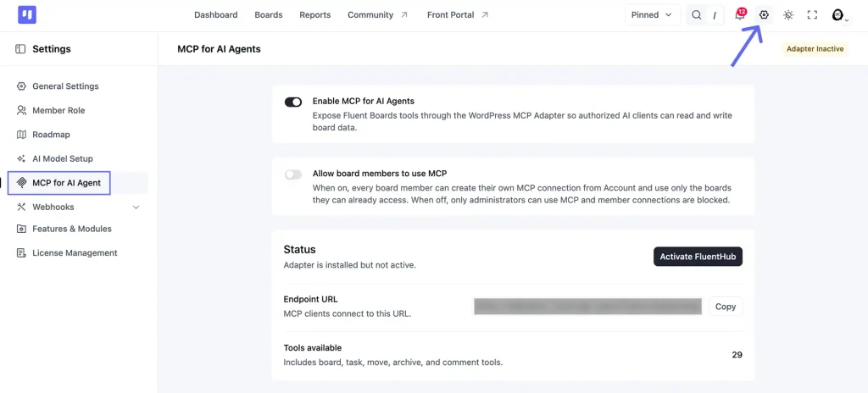
Task: Click the General Settings gear icon
Action: [x=21, y=86]
